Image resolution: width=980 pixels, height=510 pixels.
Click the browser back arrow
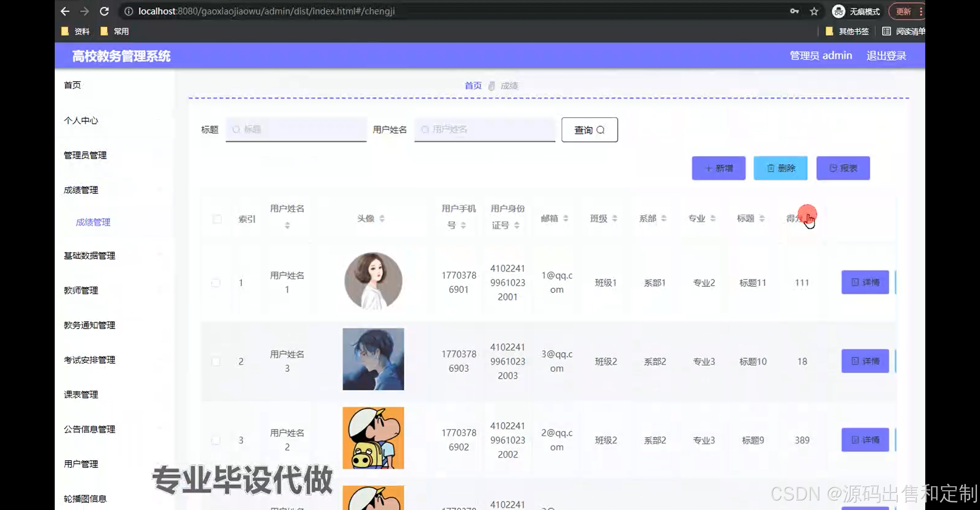pyautogui.click(x=65, y=11)
